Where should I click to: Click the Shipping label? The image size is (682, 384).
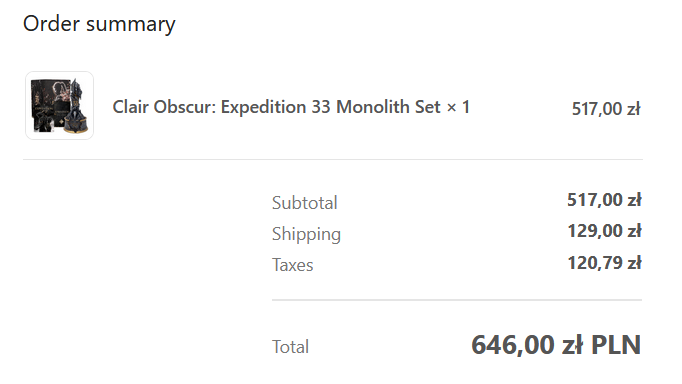click(x=306, y=234)
